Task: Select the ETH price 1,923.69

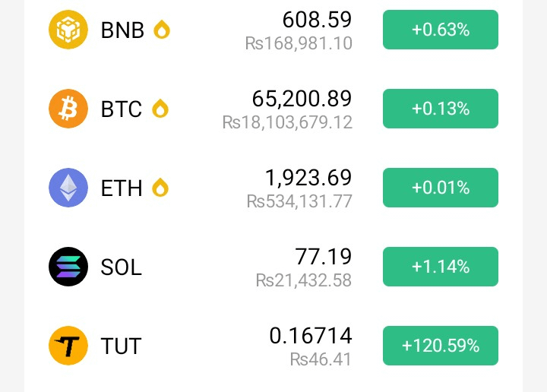Action: (308, 178)
